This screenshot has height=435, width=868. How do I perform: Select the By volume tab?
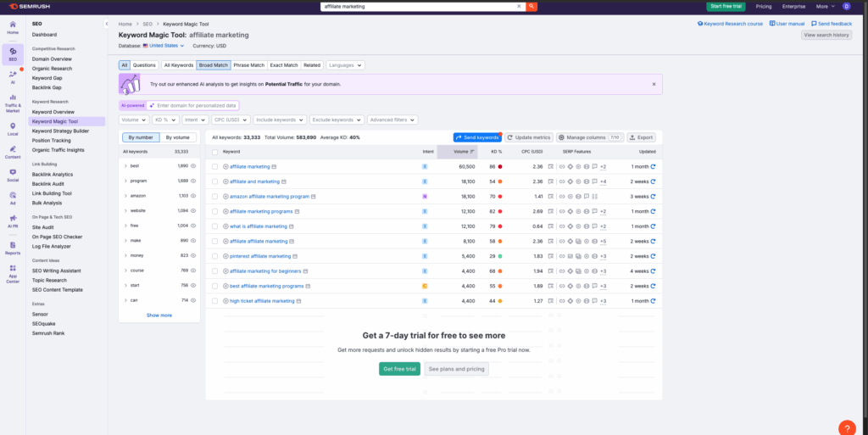click(178, 137)
